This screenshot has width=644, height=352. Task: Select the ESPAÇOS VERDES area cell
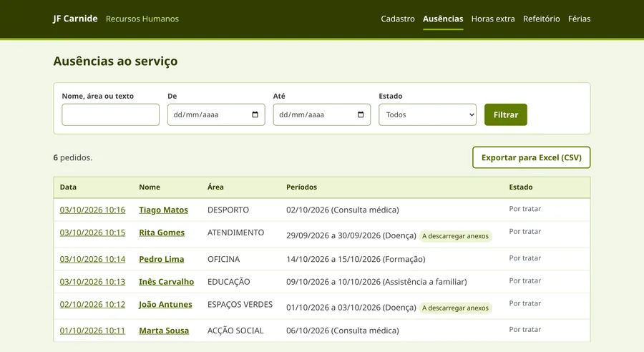tap(240, 304)
